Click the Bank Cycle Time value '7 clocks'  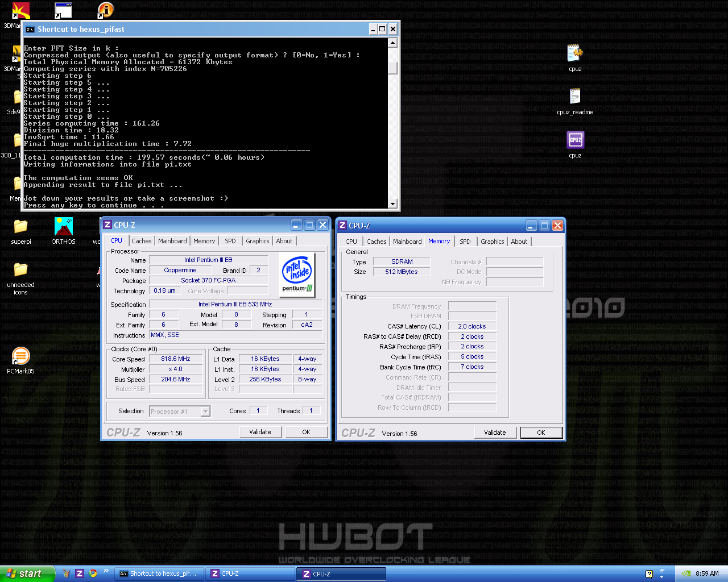tap(472, 367)
